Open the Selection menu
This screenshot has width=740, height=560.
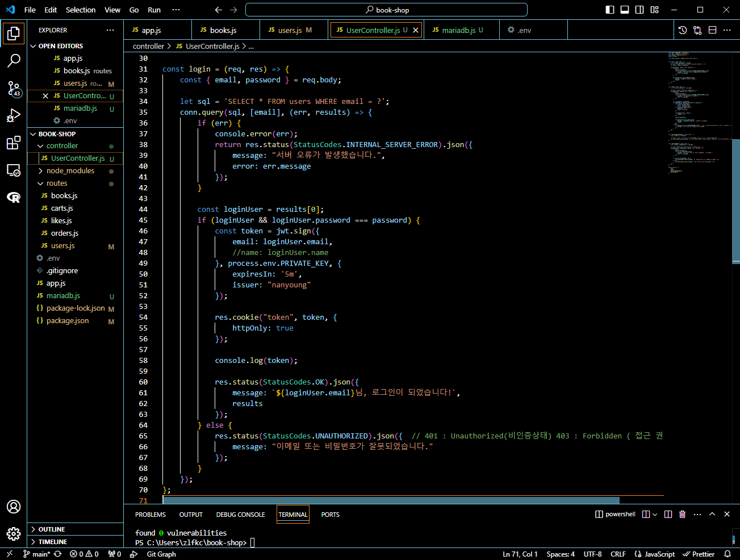pyautogui.click(x=81, y=10)
